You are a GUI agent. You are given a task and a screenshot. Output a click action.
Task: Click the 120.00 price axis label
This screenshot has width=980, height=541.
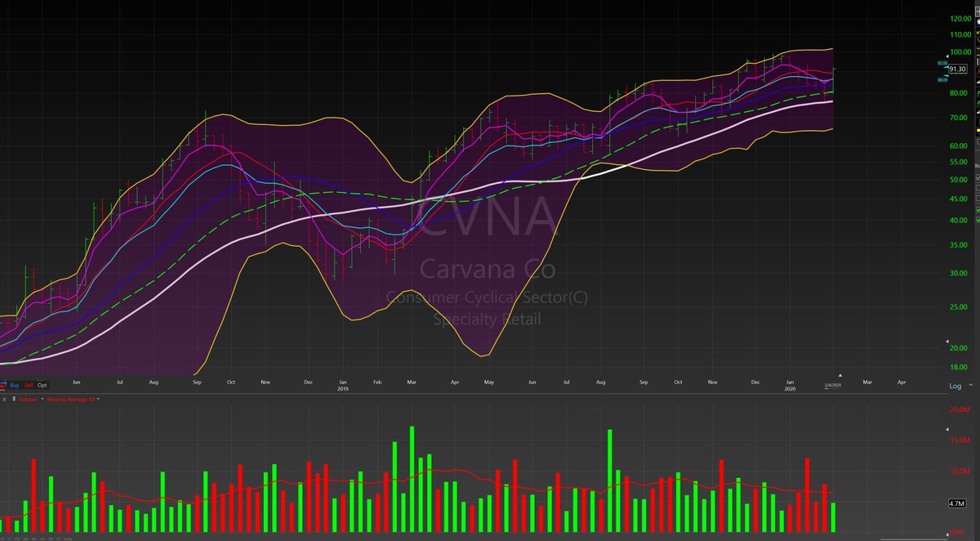(x=960, y=18)
